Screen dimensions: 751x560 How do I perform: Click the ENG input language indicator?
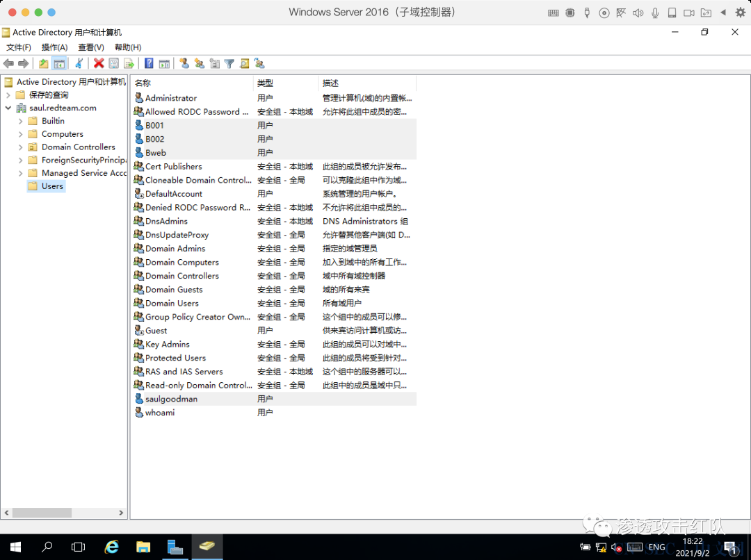click(656, 547)
